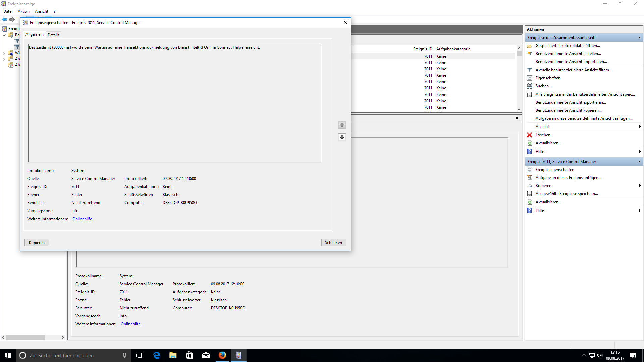Click the previous event up arrow button
The height and width of the screenshot is (362, 644).
coord(342,125)
